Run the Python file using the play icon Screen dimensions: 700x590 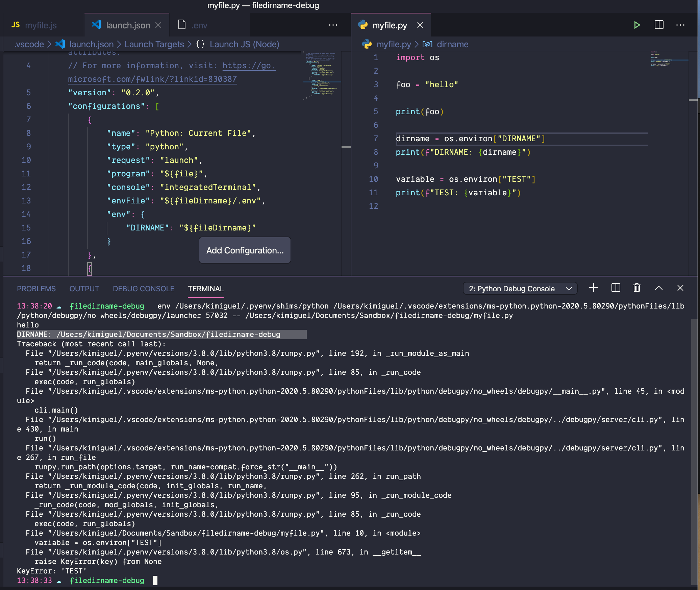click(x=637, y=25)
